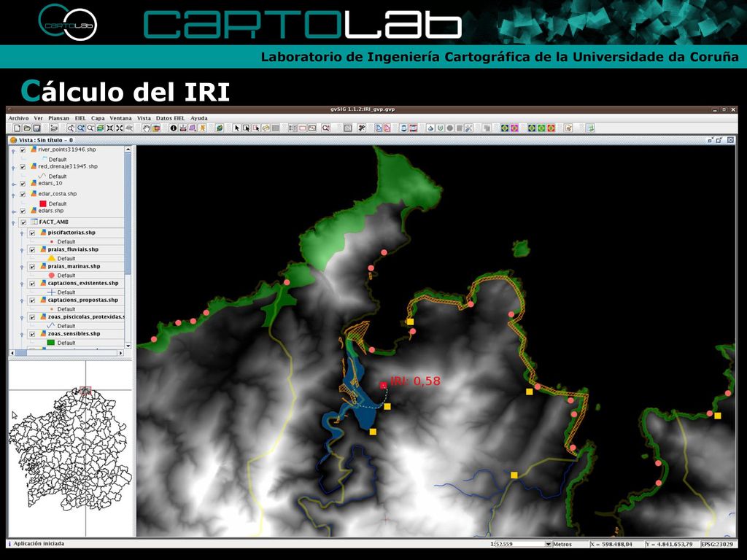Hide the praias_fluviais.shp layer
The width and height of the screenshot is (747, 560).
32,250
